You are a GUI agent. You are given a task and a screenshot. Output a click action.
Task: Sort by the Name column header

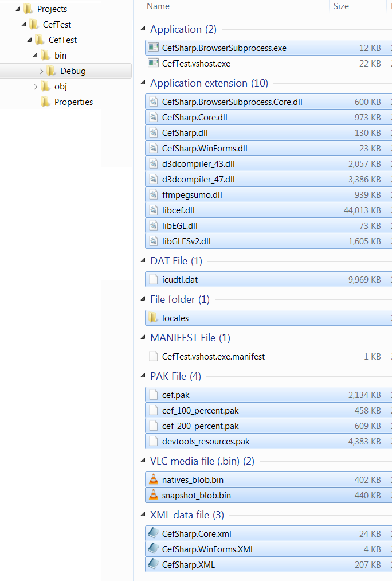pyautogui.click(x=158, y=6)
